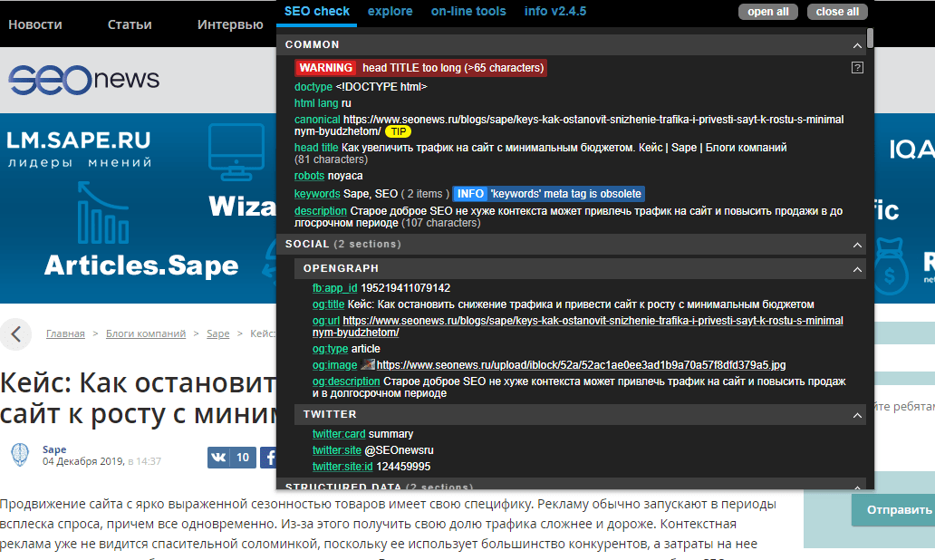Click the VK share icon
This screenshot has height=560, width=935.
(218, 458)
